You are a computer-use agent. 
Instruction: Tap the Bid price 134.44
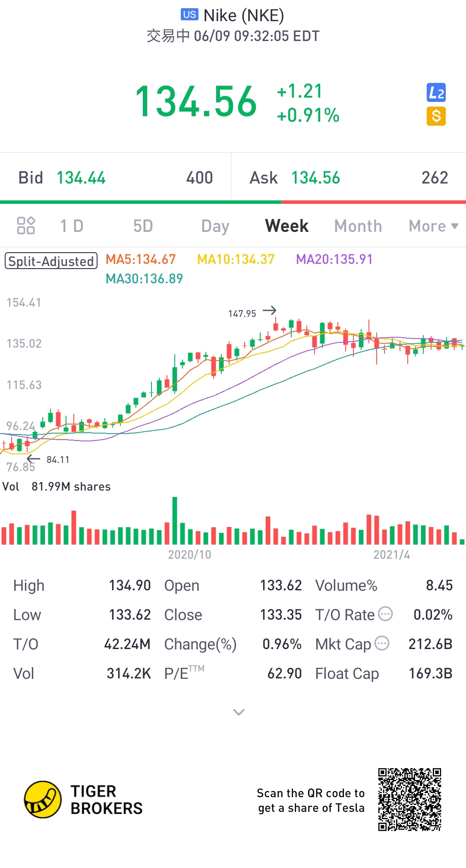click(x=81, y=178)
